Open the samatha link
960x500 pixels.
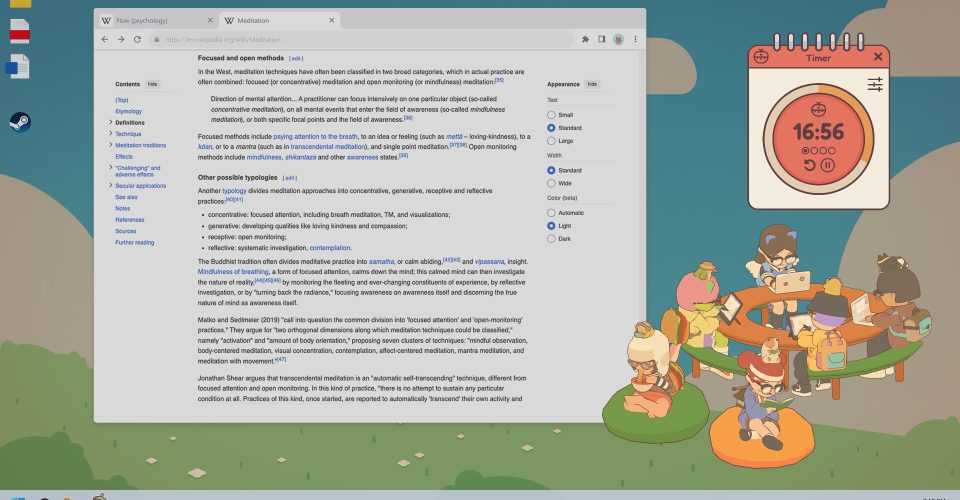point(381,262)
